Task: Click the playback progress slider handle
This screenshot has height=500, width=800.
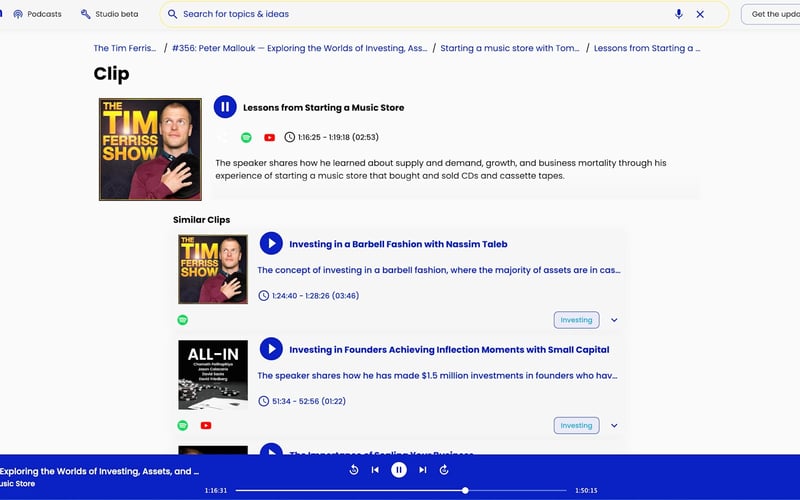Action: coord(465,490)
